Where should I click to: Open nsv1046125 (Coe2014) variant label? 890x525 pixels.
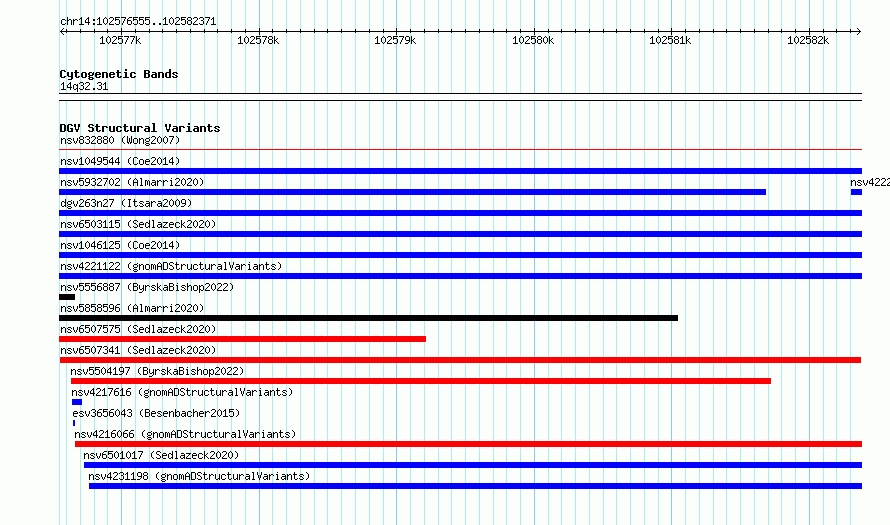[120, 245]
